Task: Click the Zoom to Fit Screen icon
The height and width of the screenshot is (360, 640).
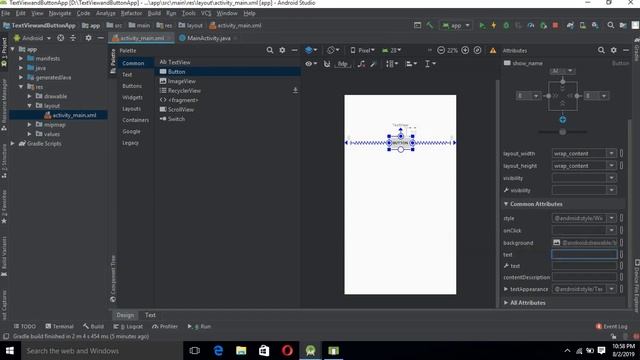Action: [477, 50]
